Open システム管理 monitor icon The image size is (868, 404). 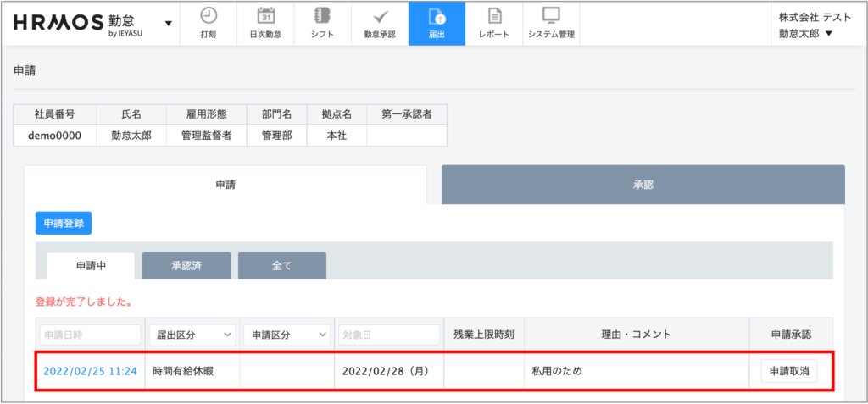pos(551,16)
